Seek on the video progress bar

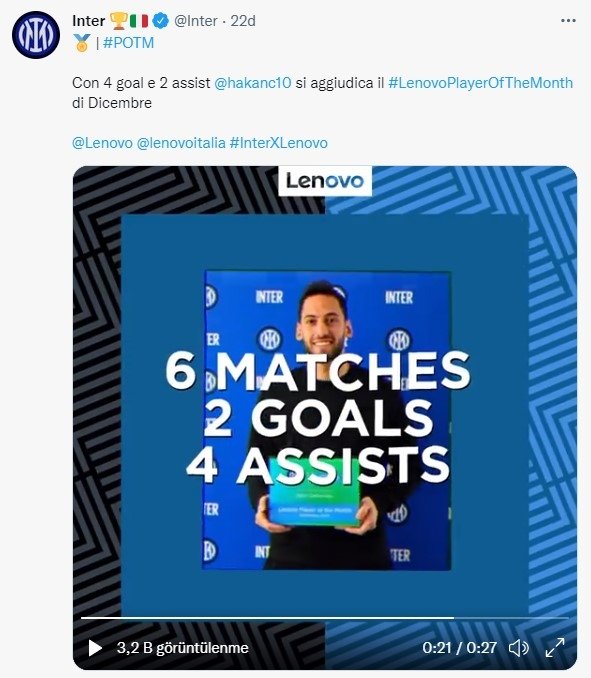[x=325, y=618]
